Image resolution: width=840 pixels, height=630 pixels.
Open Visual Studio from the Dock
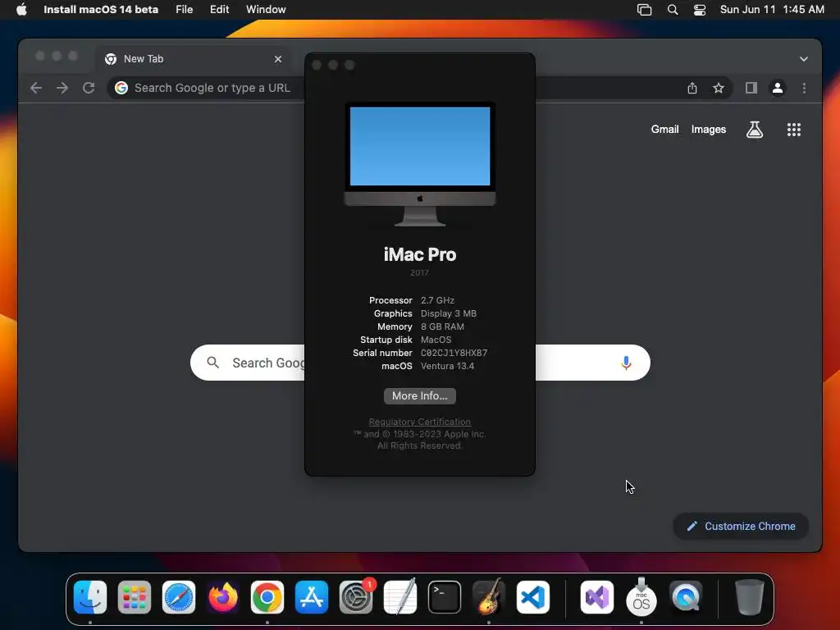(x=597, y=597)
